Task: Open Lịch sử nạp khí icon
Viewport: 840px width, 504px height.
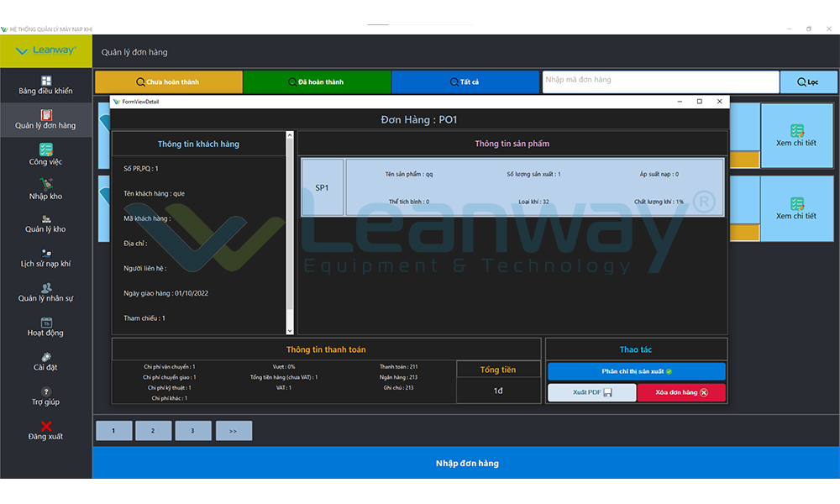Action: click(46, 253)
